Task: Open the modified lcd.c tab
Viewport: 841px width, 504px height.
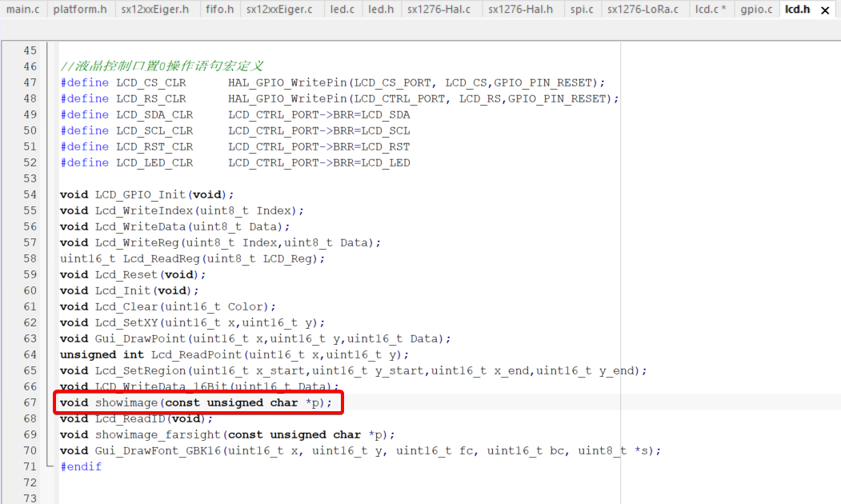Action: 710,10
